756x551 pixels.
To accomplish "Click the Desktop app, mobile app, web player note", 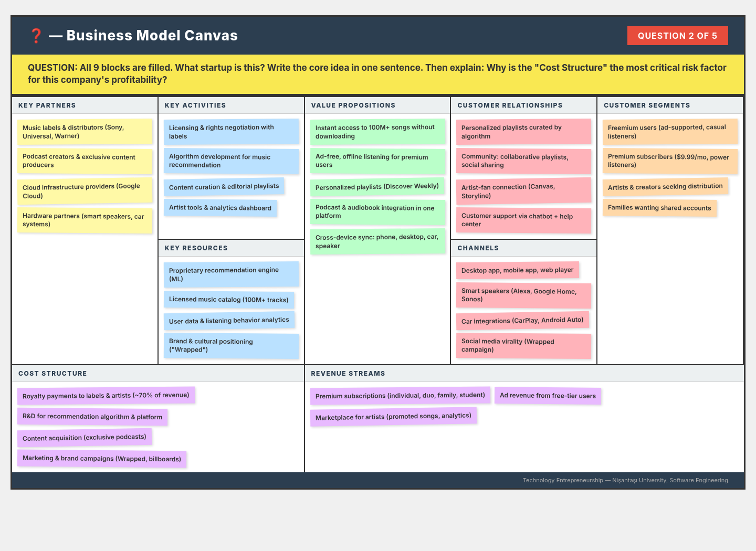I will pos(517,270).
